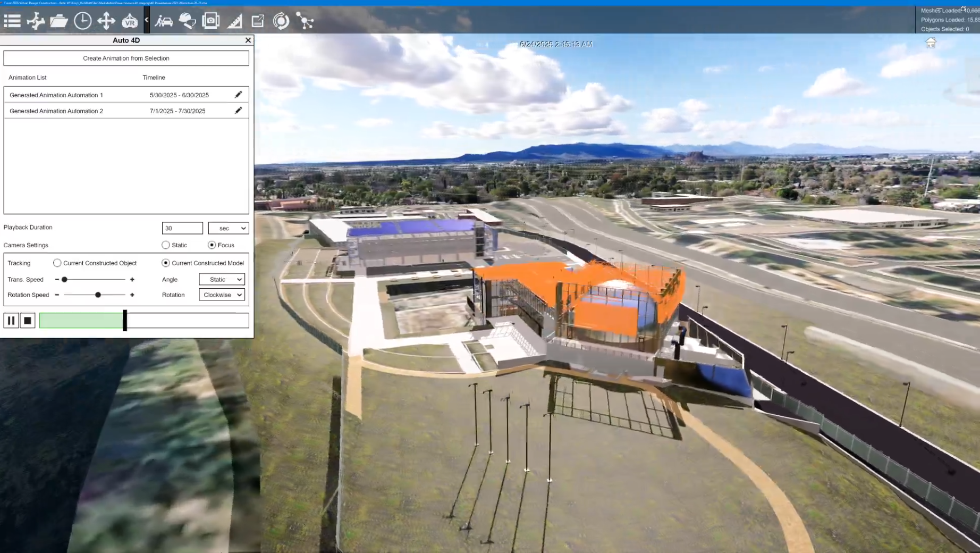Collapse the toolbar with the left chevron
980x553 pixels.
point(147,20)
